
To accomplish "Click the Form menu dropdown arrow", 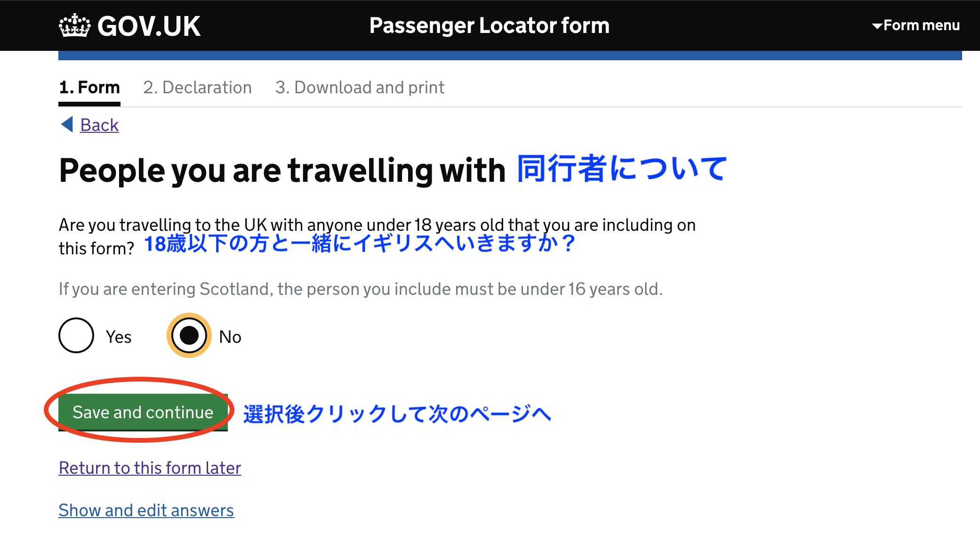I will coord(876,26).
